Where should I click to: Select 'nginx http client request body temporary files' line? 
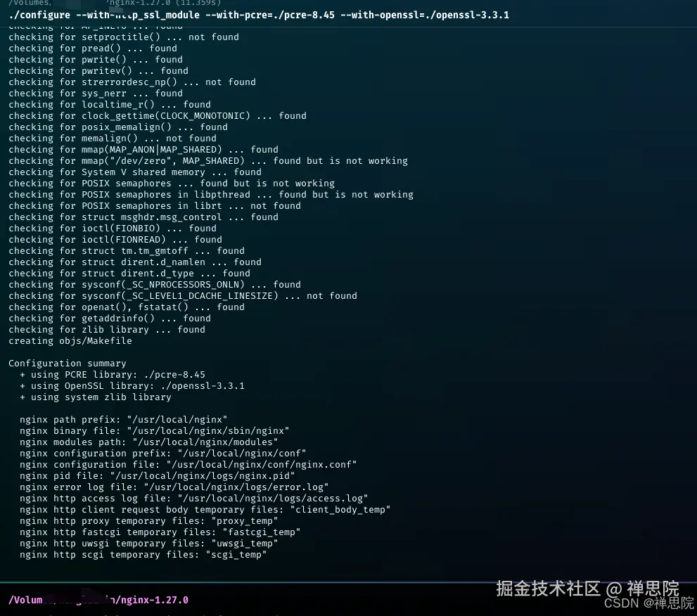205,510
